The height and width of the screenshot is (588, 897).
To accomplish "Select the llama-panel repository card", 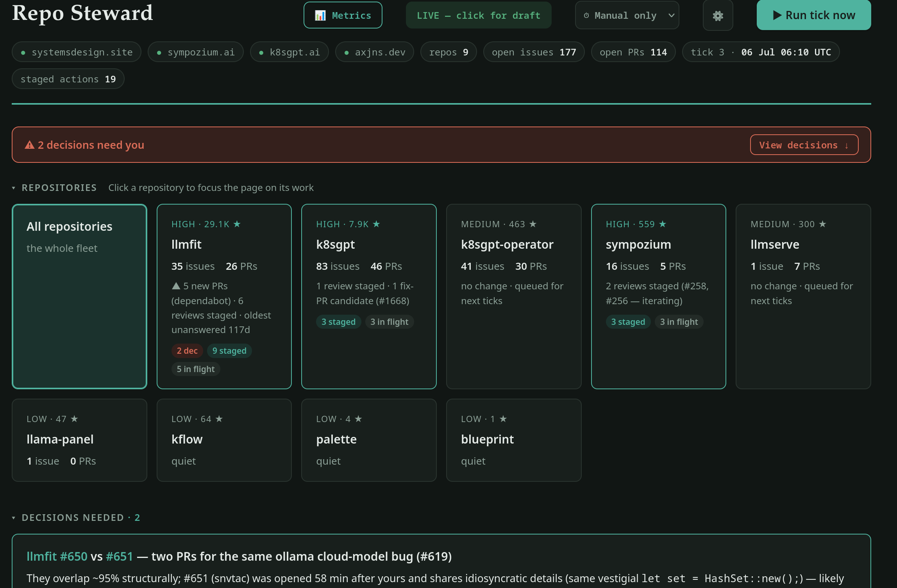I will point(80,440).
